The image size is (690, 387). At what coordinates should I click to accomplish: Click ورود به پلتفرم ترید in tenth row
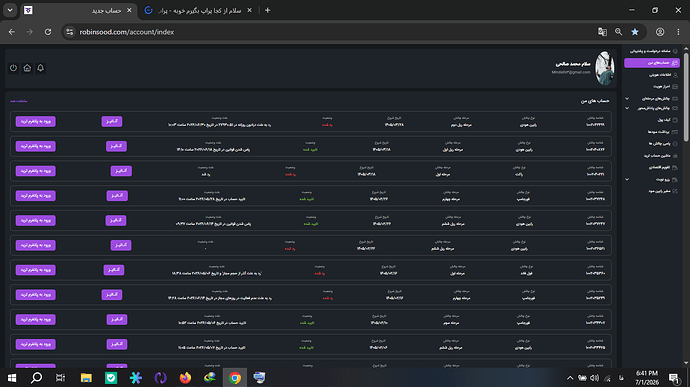pyautogui.click(x=36, y=344)
